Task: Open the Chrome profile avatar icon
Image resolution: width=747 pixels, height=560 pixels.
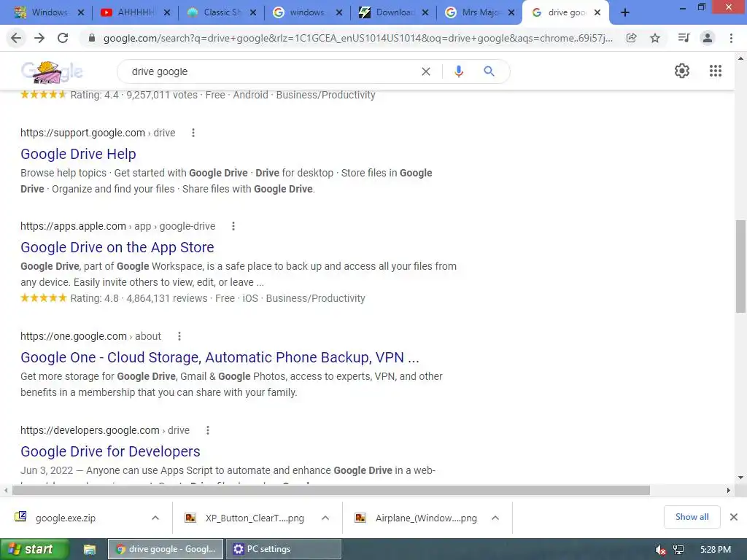Action: tap(708, 38)
